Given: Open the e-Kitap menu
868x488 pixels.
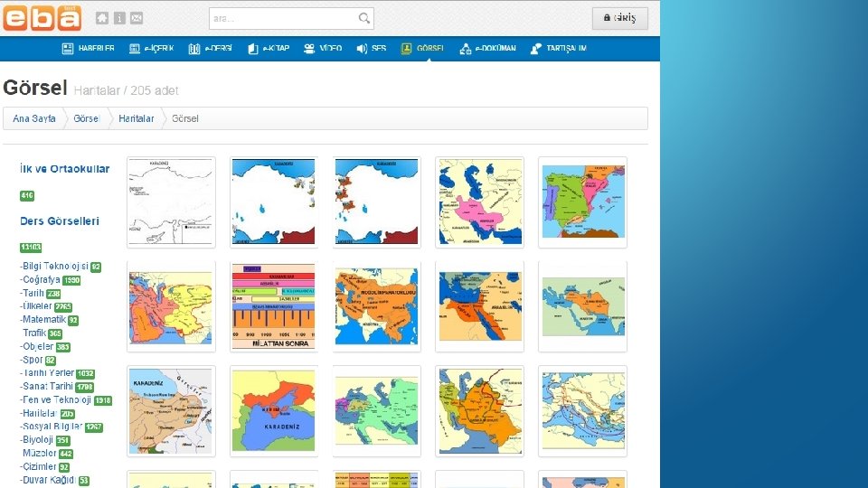Looking at the screenshot, I should pyautogui.click(x=269, y=49).
